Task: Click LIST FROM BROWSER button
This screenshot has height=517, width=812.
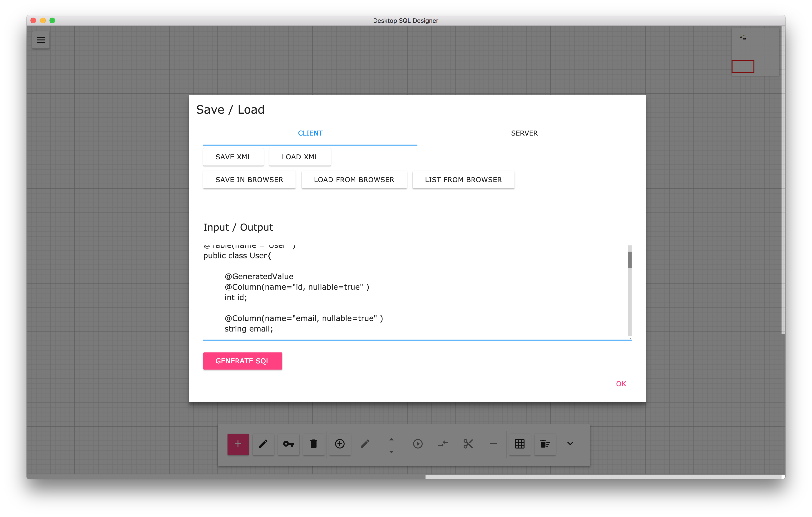Action: coord(463,180)
